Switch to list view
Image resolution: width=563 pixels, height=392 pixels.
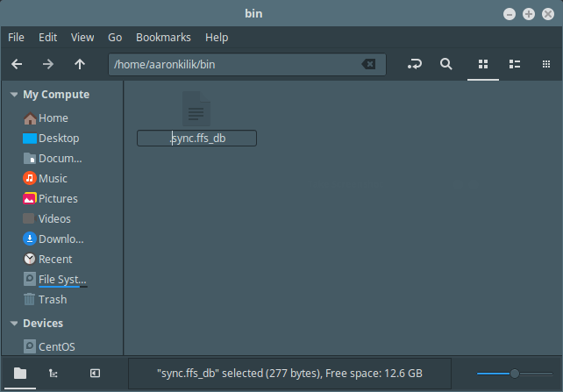pyautogui.click(x=515, y=64)
